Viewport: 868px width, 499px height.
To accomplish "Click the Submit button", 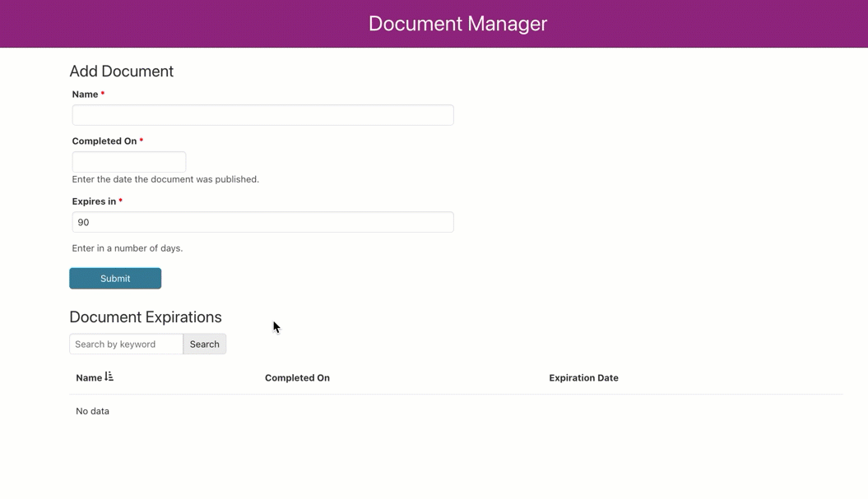I will [115, 279].
